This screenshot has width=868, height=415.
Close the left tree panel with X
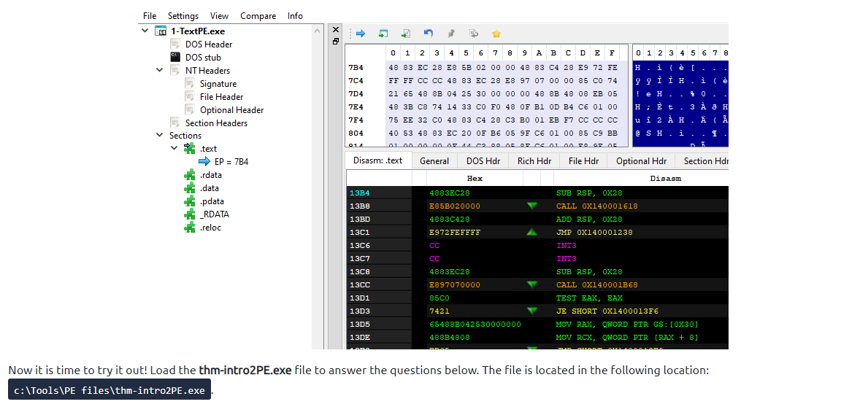(336, 30)
